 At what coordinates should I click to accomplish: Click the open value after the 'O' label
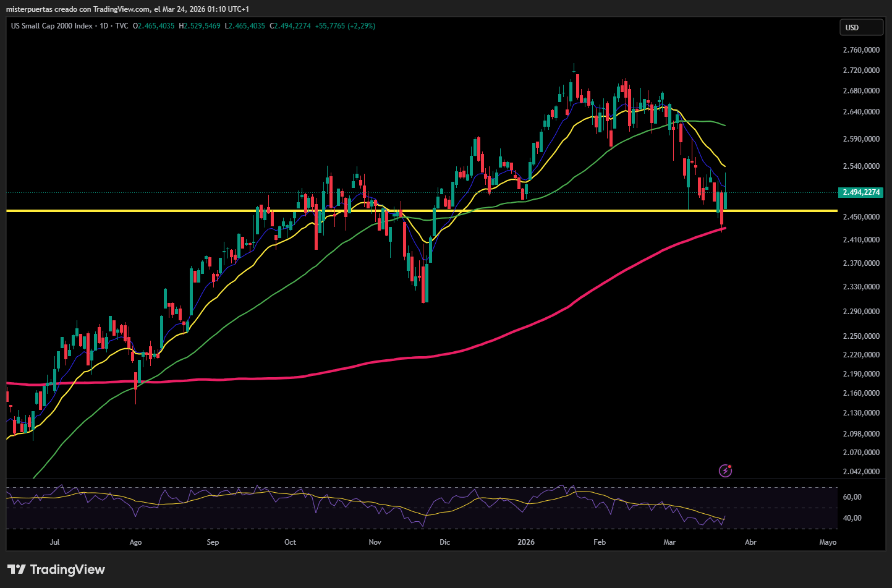point(156,26)
